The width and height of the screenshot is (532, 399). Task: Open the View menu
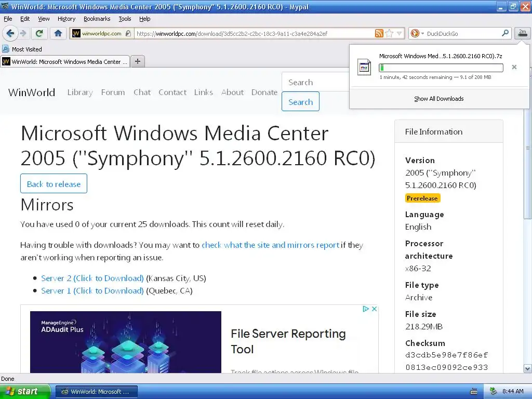click(x=44, y=19)
